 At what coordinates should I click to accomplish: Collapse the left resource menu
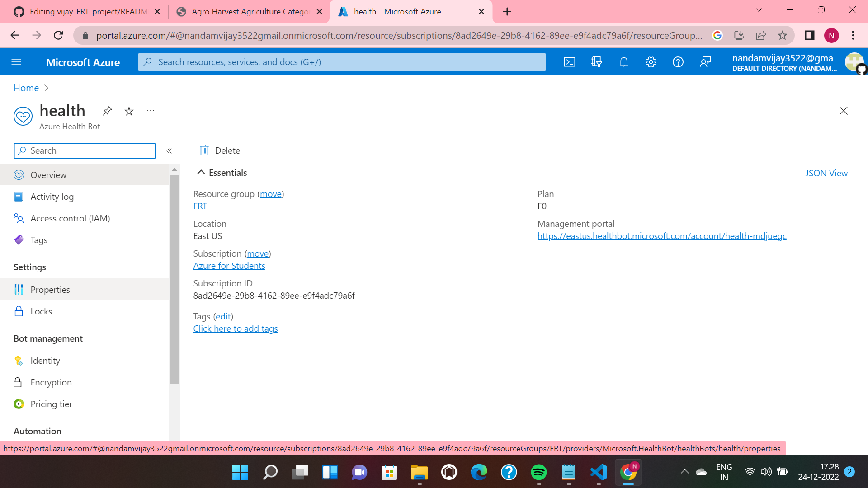tap(169, 151)
